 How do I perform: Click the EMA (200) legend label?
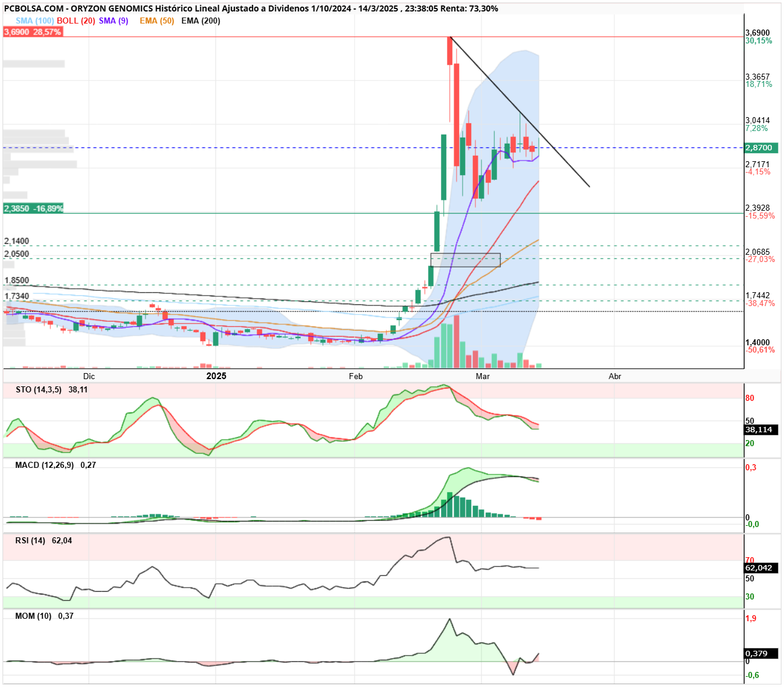(x=201, y=21)
